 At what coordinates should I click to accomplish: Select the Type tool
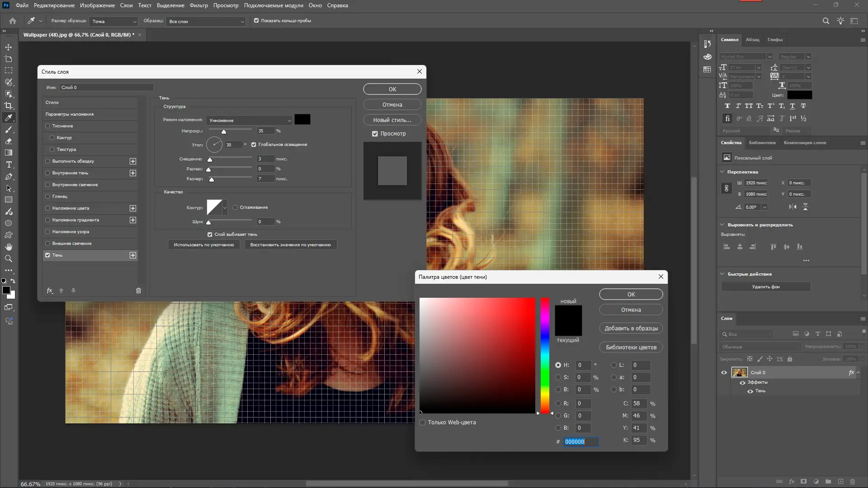(x=9, y=165)
